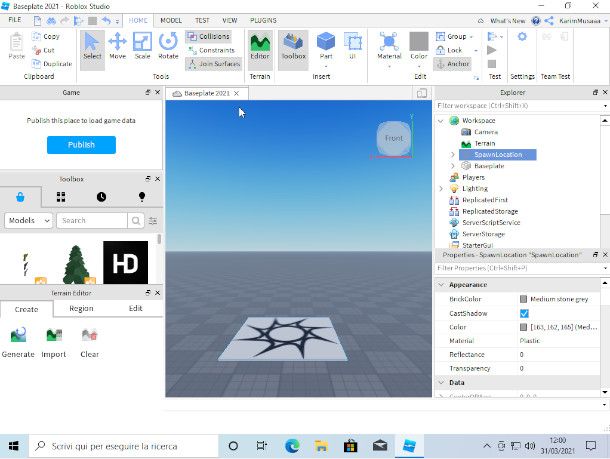Image resolution: width=610 pixels, height=459 pixels.
Task: Toggle Join Surfaces option
Action: pyautogui.click(x=214, y=63)
